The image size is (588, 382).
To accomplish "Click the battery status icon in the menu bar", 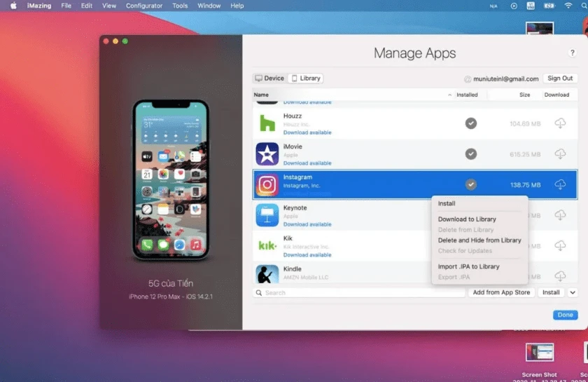I will point(549,6).
